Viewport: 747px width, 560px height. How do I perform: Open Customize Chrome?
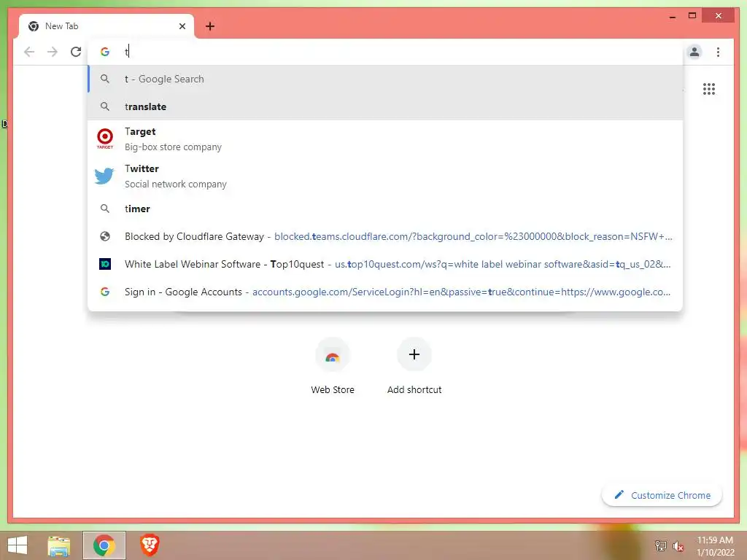click(x=662, y=495)
